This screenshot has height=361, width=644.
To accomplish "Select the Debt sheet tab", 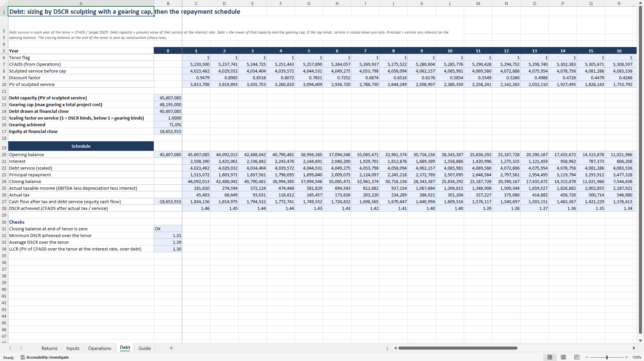I will [125, 348].
